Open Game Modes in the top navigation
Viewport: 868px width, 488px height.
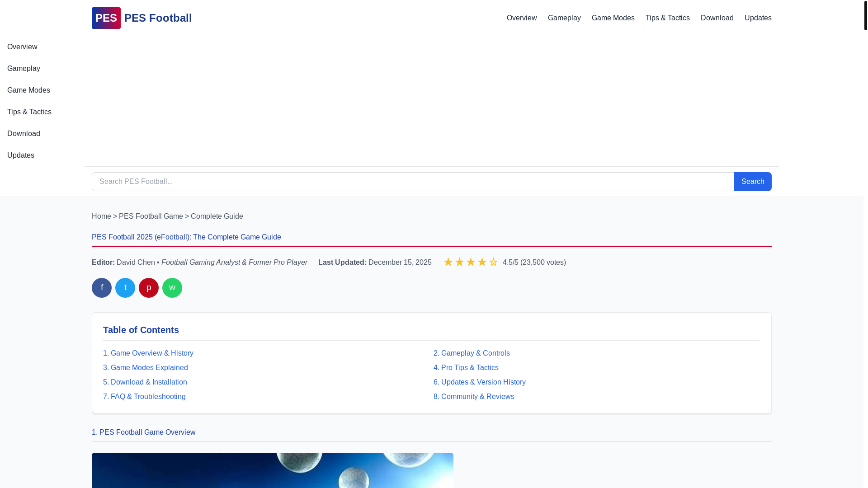click(x=613, y=18)
